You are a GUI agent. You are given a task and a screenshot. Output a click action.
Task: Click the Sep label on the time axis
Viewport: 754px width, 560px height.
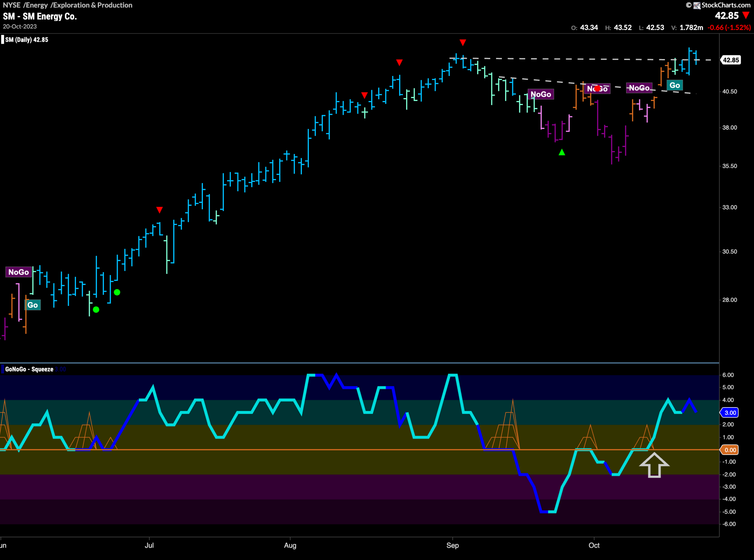pyautogui.click(x=453, y=545)
